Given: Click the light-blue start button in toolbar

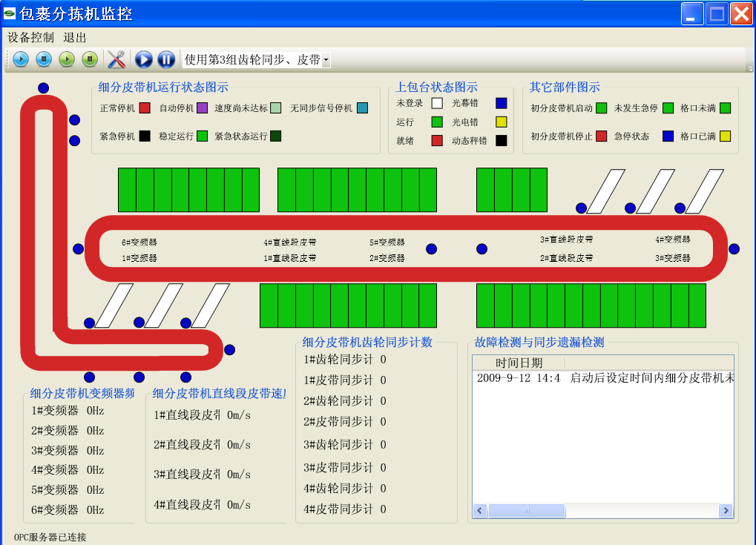Looking at the screenshot, I should click(x=21, y=59).
